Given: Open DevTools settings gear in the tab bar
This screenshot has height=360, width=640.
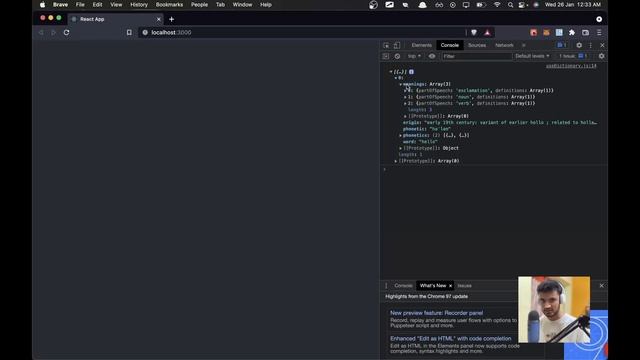Looking at the screenshot, I should [x=579, y=45].
